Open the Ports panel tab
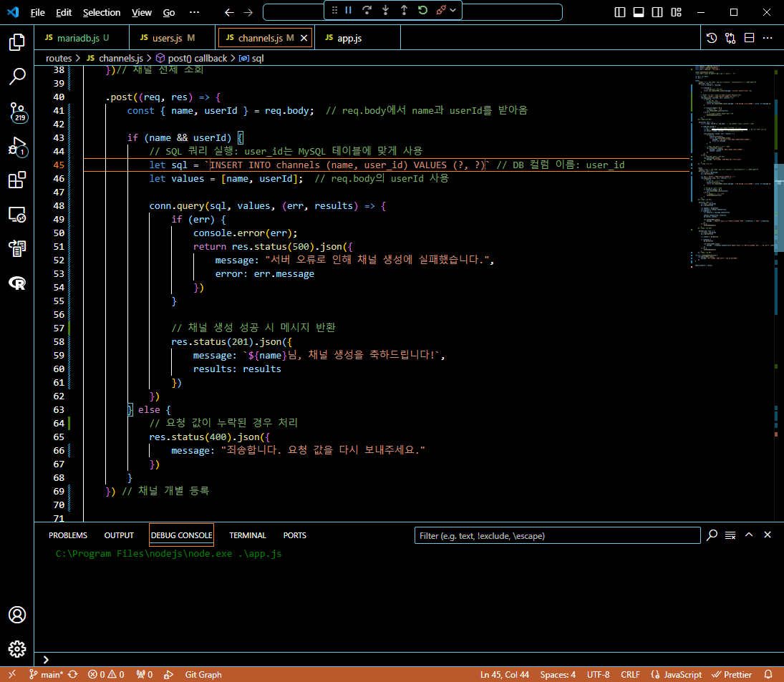Viewport: 784px width, 682px height. pos(294,535)
